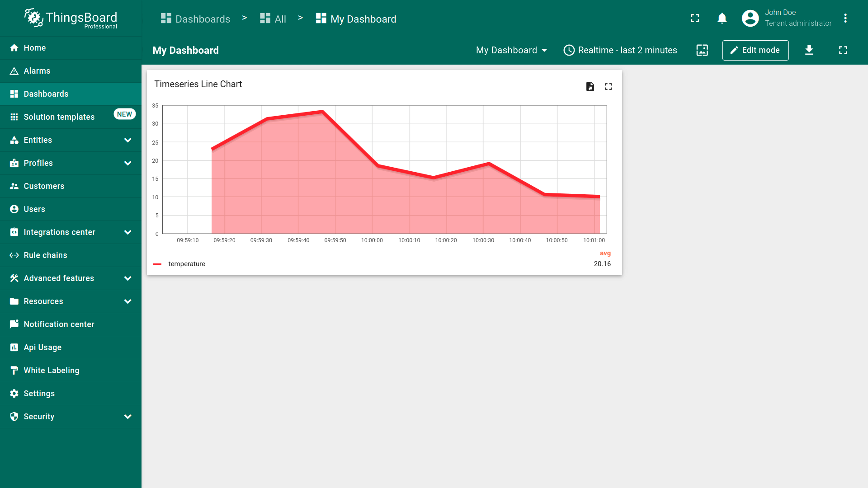This screenshot has height=488, width=868.
Task: Export widget data from the Timeseries chart
Action: (x=590, y=86)
